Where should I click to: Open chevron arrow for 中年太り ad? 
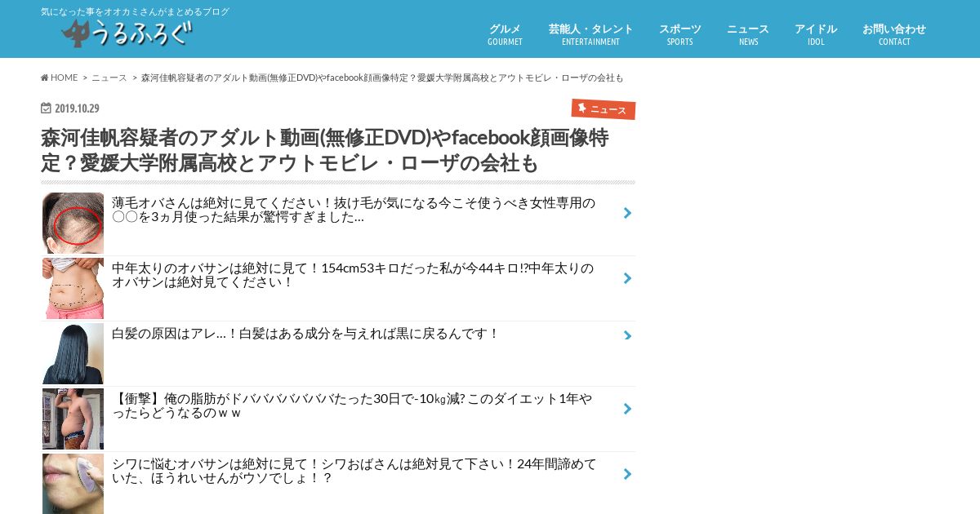coord(627,278)
